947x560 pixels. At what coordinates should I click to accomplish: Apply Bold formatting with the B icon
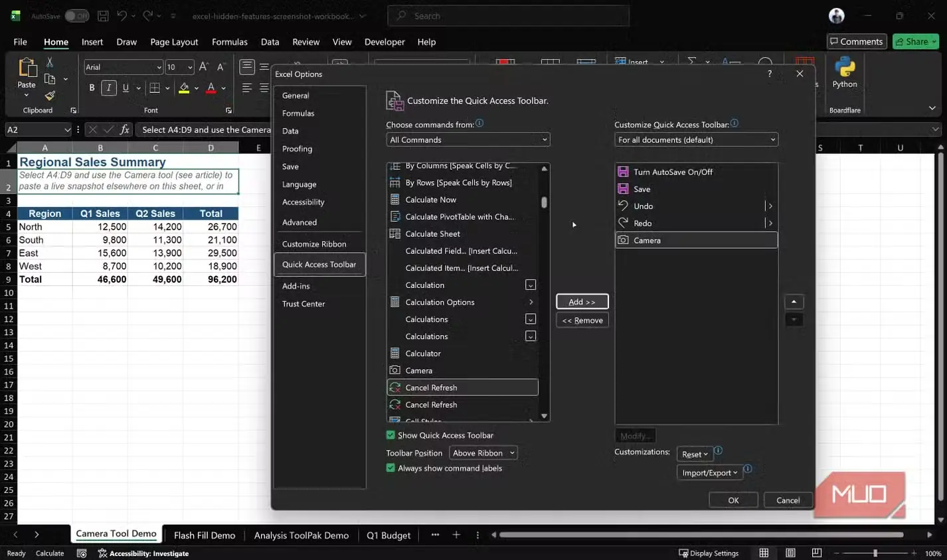coord(92,88)
